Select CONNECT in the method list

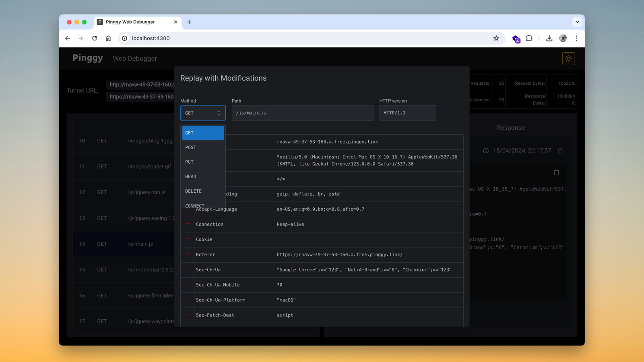[x=203, y=204]
